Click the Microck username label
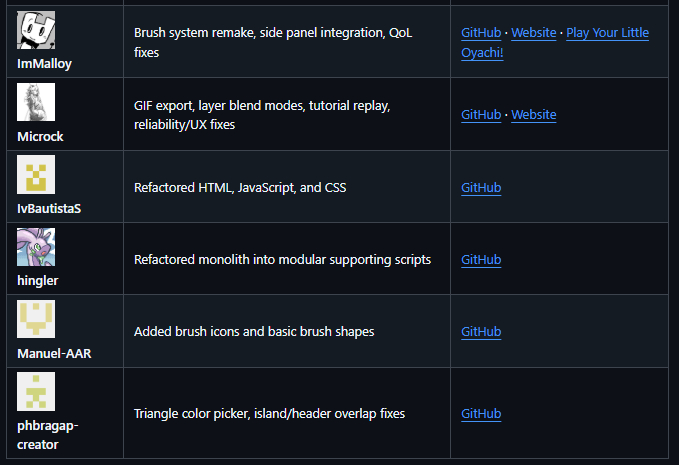 tap(40, 136)
